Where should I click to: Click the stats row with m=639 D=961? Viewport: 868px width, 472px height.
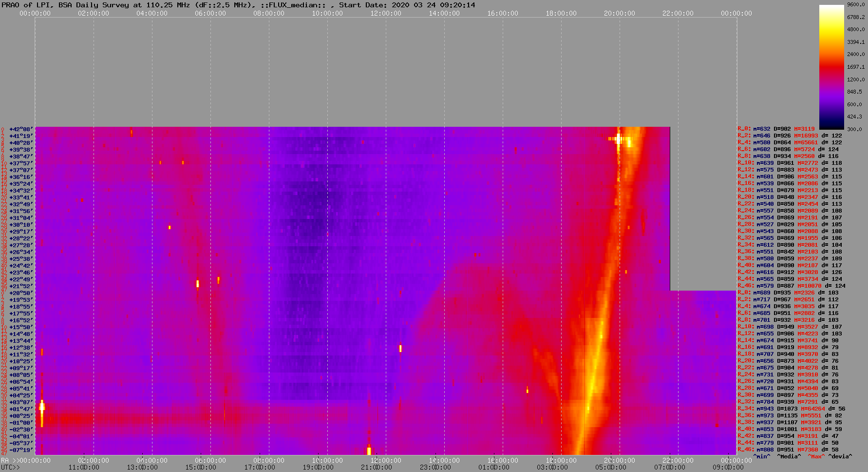[790, 163]
